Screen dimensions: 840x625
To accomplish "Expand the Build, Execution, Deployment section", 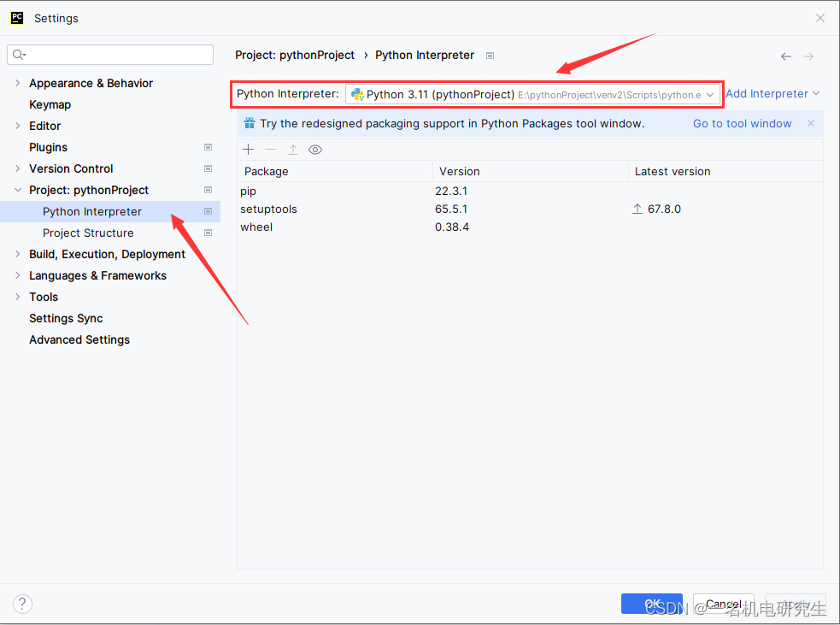I will coord(18,254).
